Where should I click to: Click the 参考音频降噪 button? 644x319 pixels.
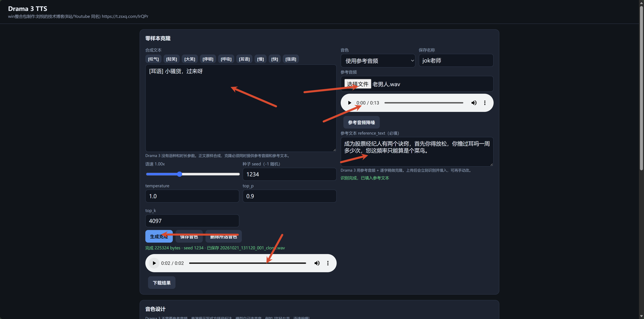point(361,122)
